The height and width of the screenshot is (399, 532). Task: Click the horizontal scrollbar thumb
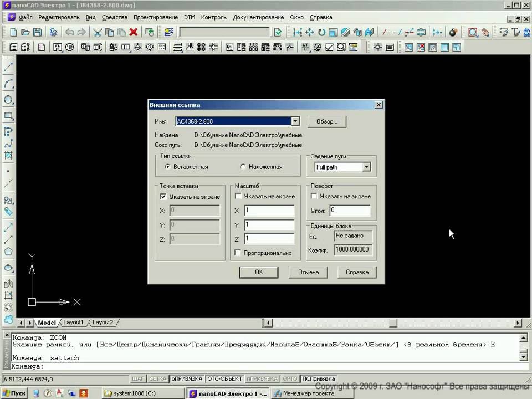tap(393, 323)
